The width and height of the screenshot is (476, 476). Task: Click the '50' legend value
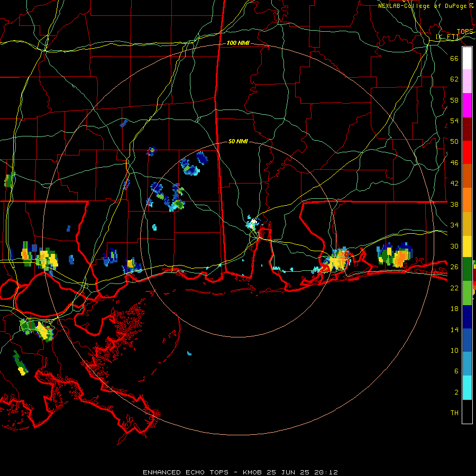(454, 141)
